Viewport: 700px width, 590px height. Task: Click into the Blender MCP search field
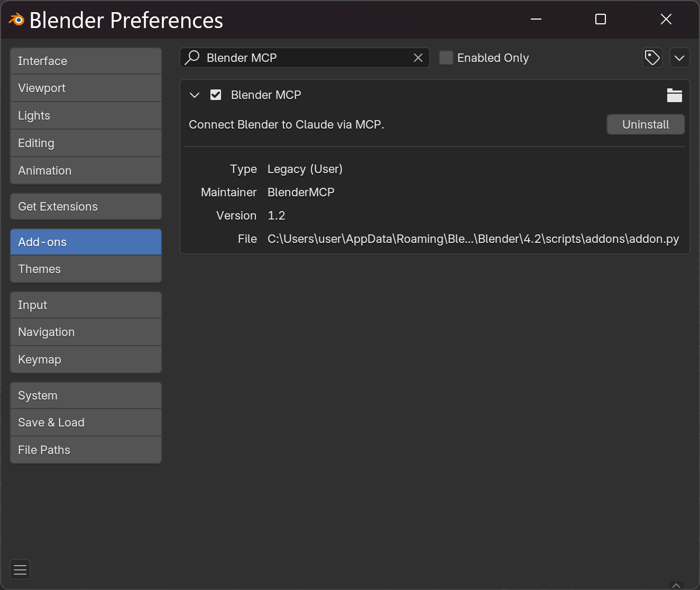(x=305, y=58)
